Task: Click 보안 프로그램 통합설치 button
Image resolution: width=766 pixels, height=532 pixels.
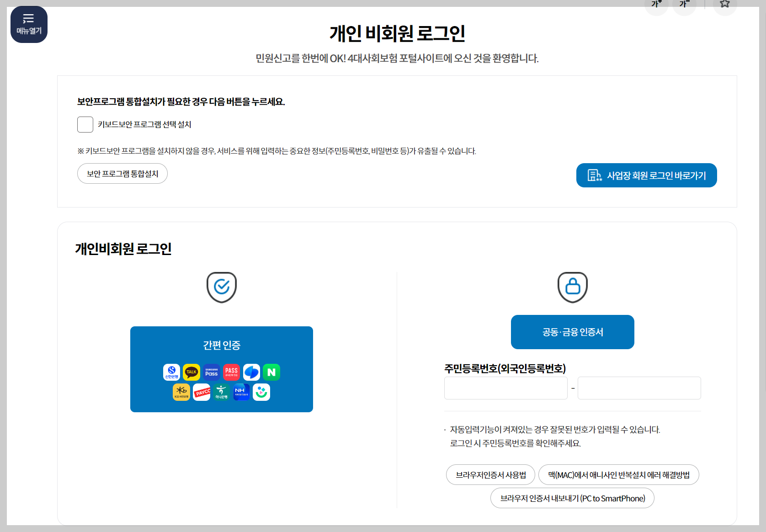Action: coord(122,173)
